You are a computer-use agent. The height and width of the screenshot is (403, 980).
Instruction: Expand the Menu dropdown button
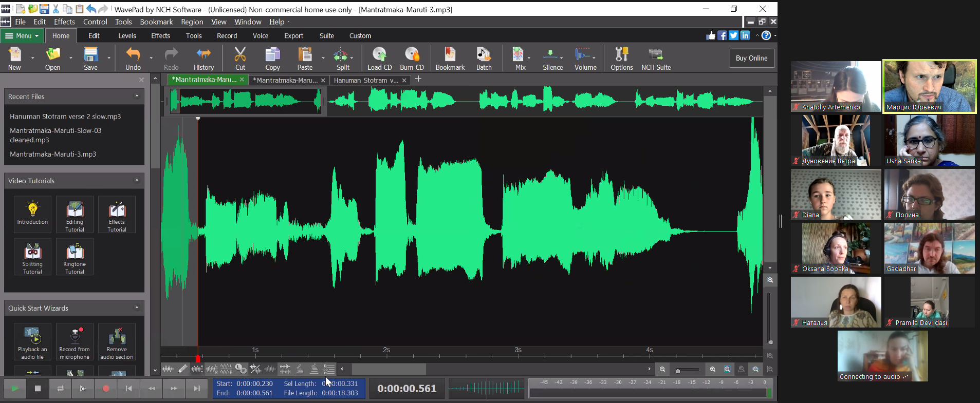[22, 36]
